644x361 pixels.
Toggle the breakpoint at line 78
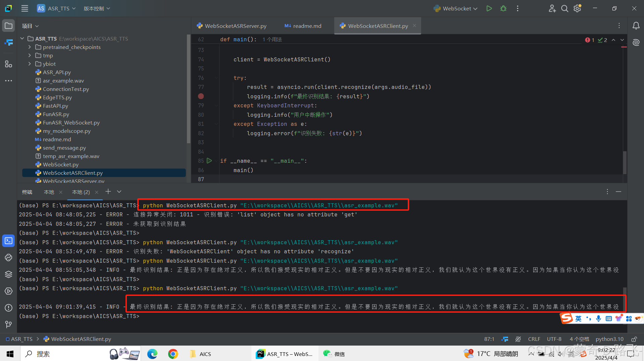point(201,96)
